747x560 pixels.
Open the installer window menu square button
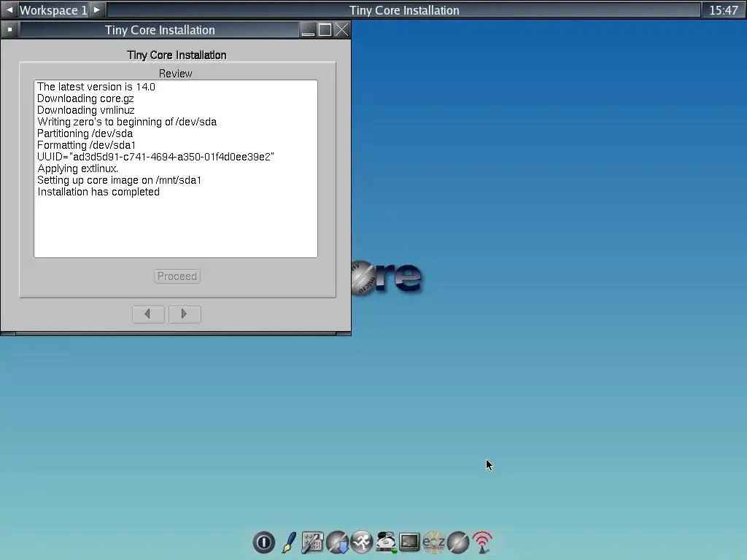click(x=9, y=30)
